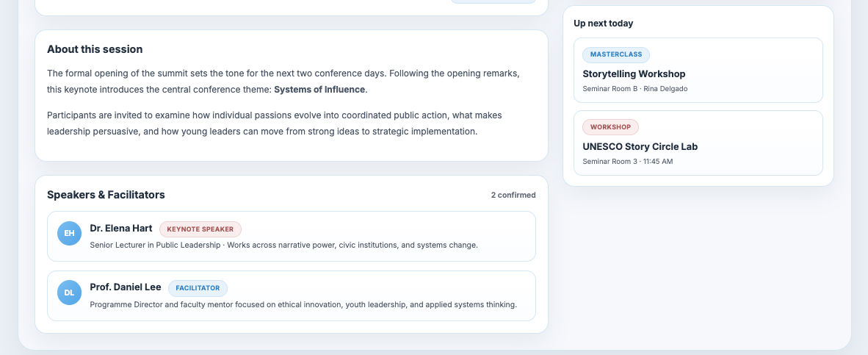Click the FACILITATOR badge

pyautogui.click(x=198, y=288)
